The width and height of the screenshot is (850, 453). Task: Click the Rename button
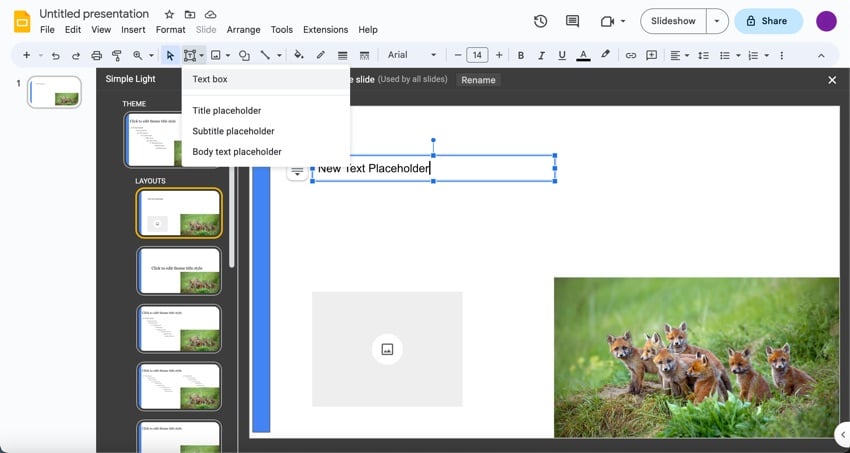[x=478, y=80]
